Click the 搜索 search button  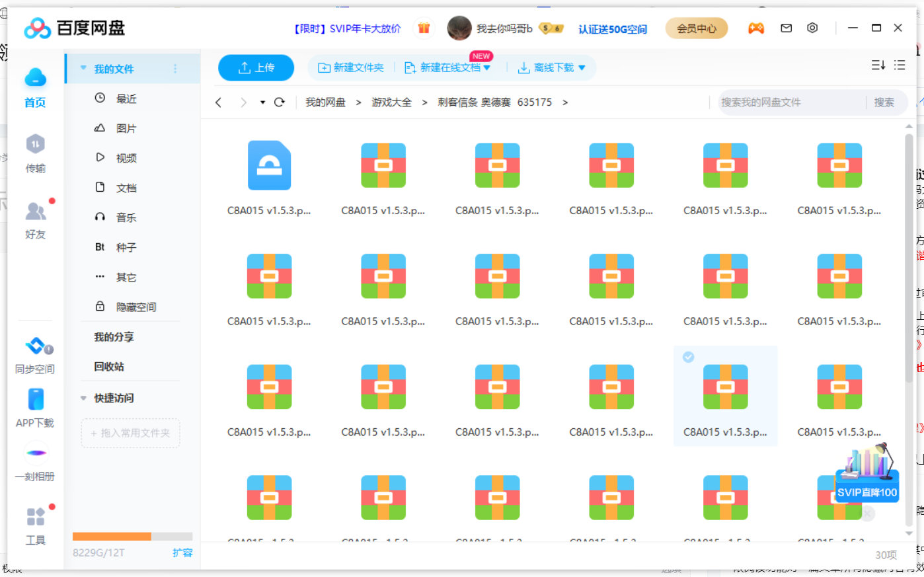[x=884, y=102]
